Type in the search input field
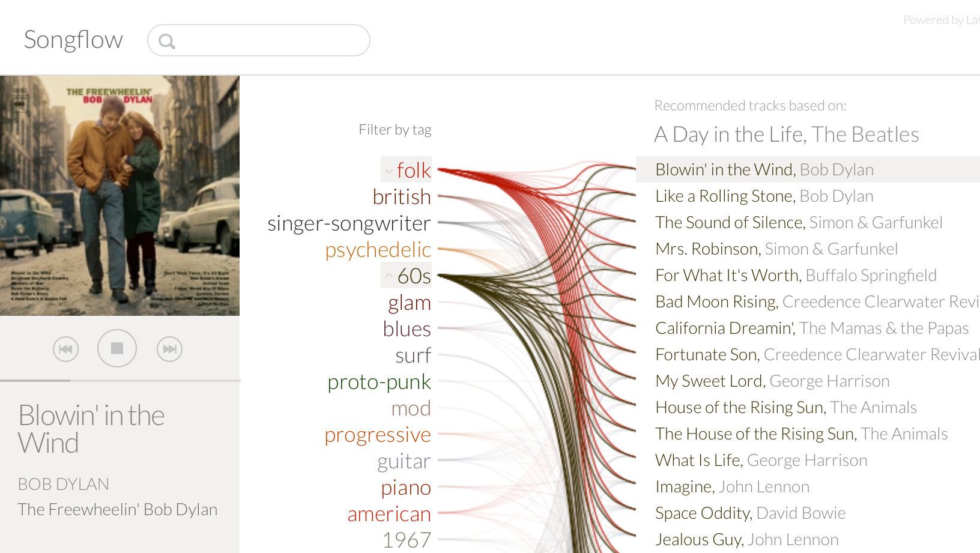 point(270,41)
